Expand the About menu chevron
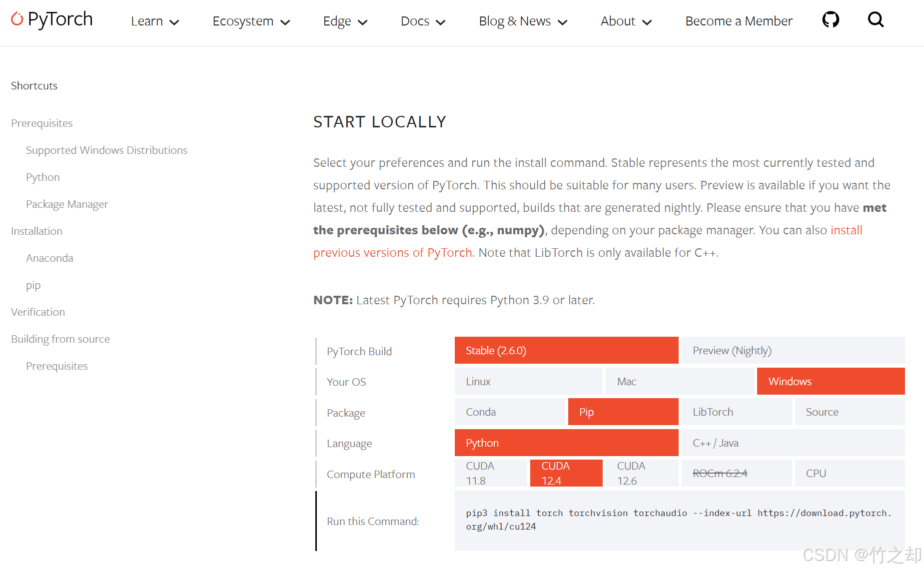The width and height of the screenshot is (924, 571). (647, 22)
